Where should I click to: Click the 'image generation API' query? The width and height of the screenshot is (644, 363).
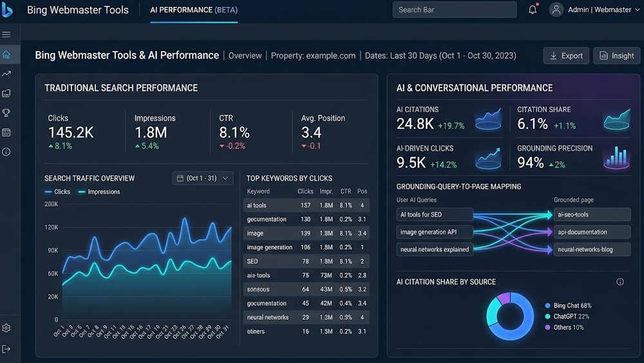(x=435, y=232)
